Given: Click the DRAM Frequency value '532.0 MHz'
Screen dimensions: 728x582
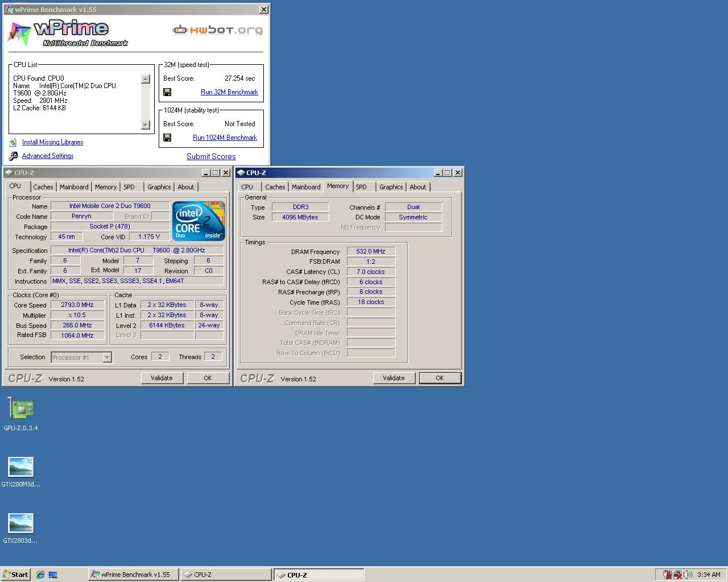Looking at the screenshot, I should tap(371, 251).
